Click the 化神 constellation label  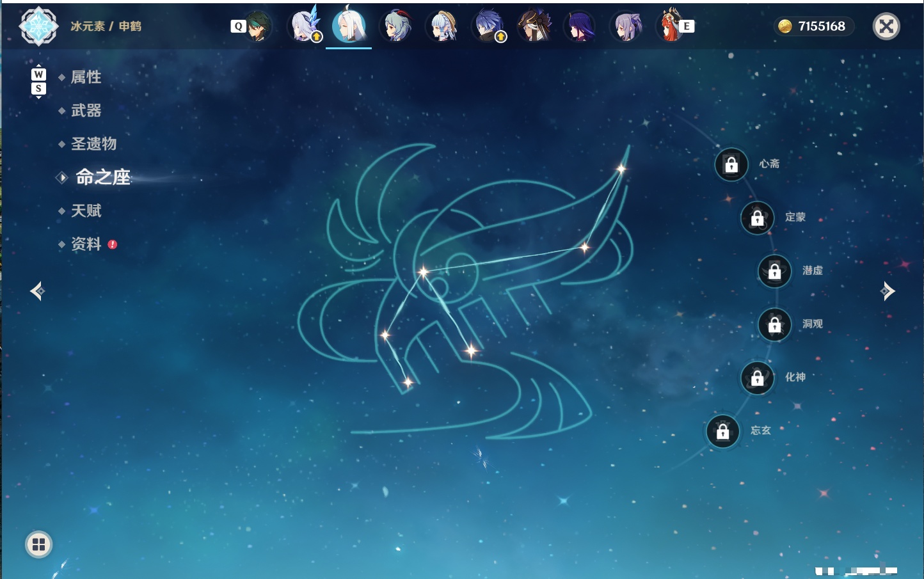[795, 377]
